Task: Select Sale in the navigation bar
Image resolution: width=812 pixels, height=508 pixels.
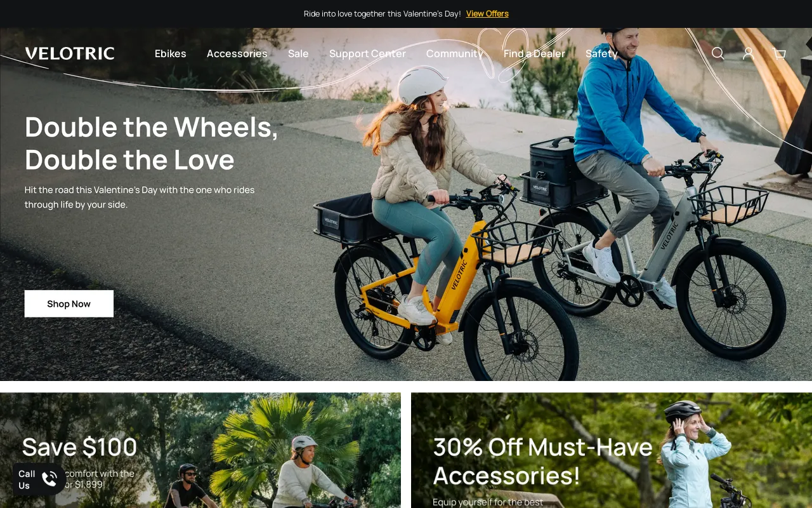Action: [x=298, y=53]
